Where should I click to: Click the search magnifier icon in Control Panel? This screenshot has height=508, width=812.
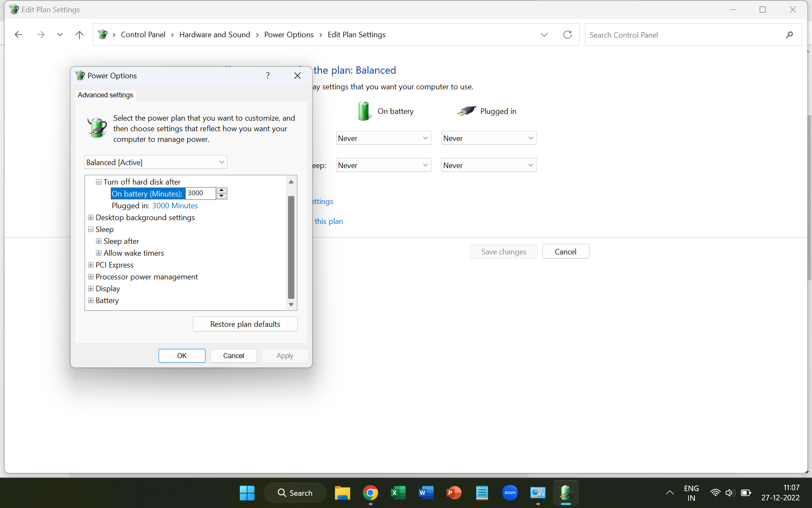789,35
